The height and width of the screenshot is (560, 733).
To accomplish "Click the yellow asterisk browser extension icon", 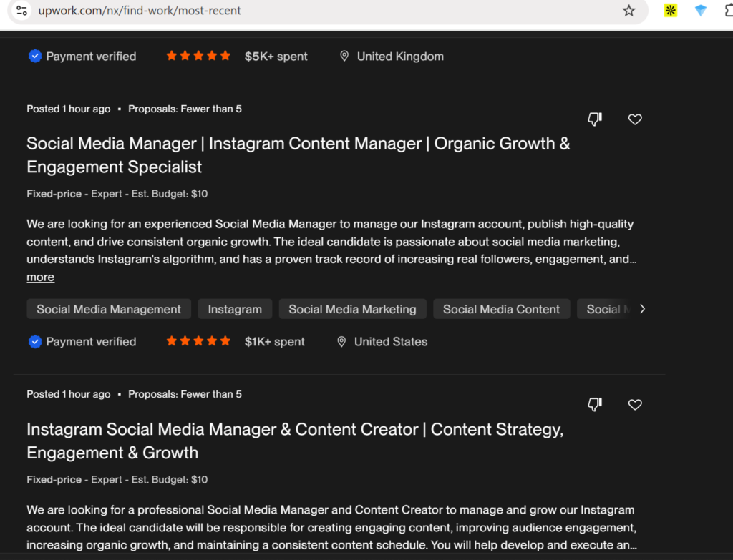I will [x=670, y=10].
